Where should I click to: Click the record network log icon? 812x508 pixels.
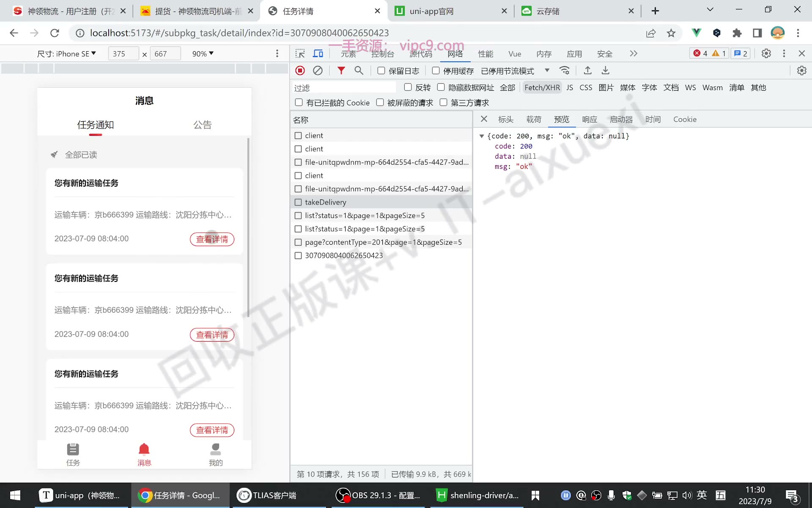tap(300, 71)
